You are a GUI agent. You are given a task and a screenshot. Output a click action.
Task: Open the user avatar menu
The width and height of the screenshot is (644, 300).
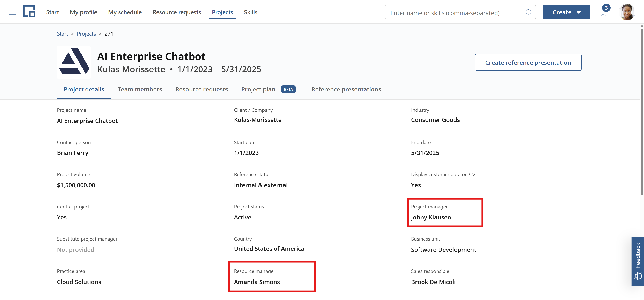click(x=627, y=12)
